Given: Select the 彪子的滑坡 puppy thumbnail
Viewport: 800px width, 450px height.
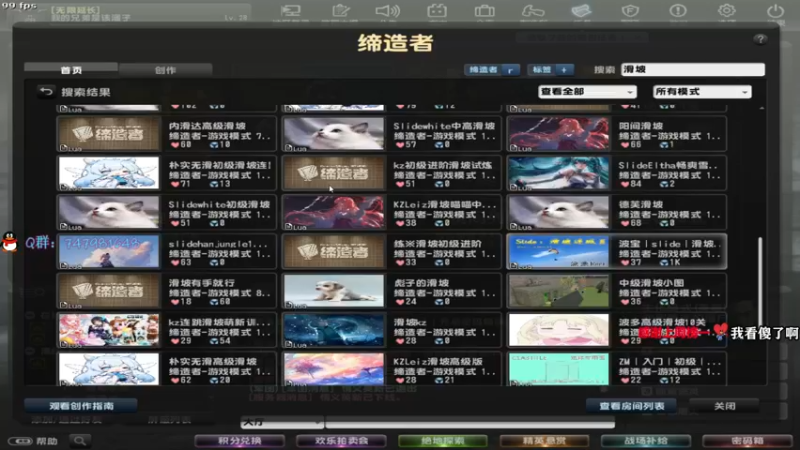Looking at the screenshot, I should click(334, 291).
